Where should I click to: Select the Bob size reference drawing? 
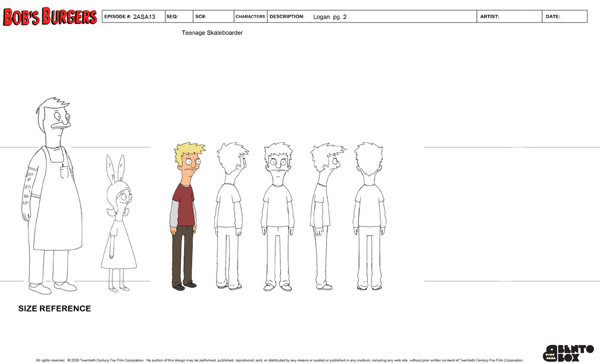52,196
